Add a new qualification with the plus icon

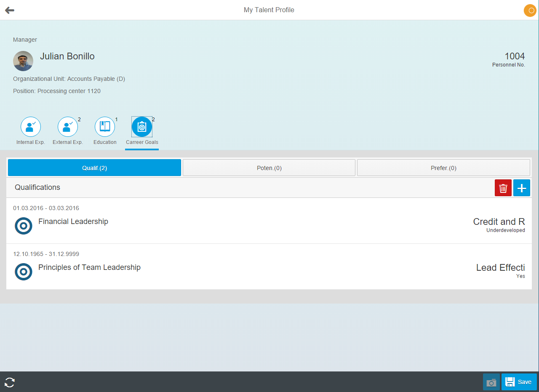point(521,188)
